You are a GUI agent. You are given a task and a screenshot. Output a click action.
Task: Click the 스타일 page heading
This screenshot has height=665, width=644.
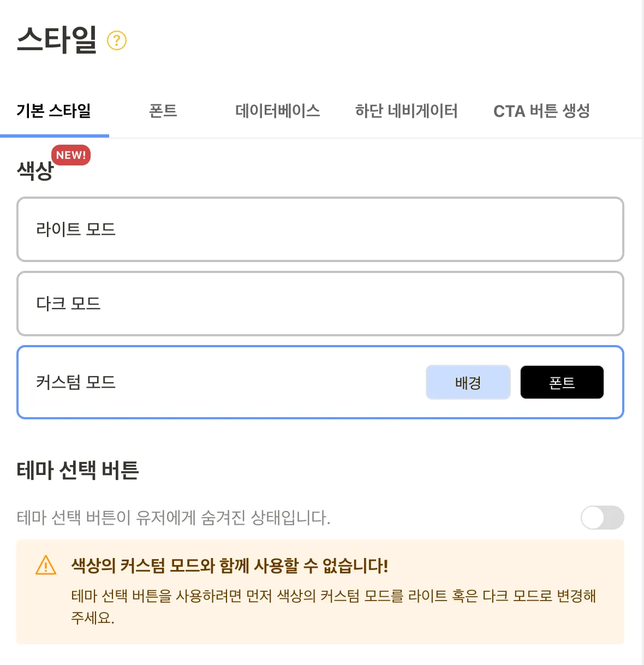(57, 40)
